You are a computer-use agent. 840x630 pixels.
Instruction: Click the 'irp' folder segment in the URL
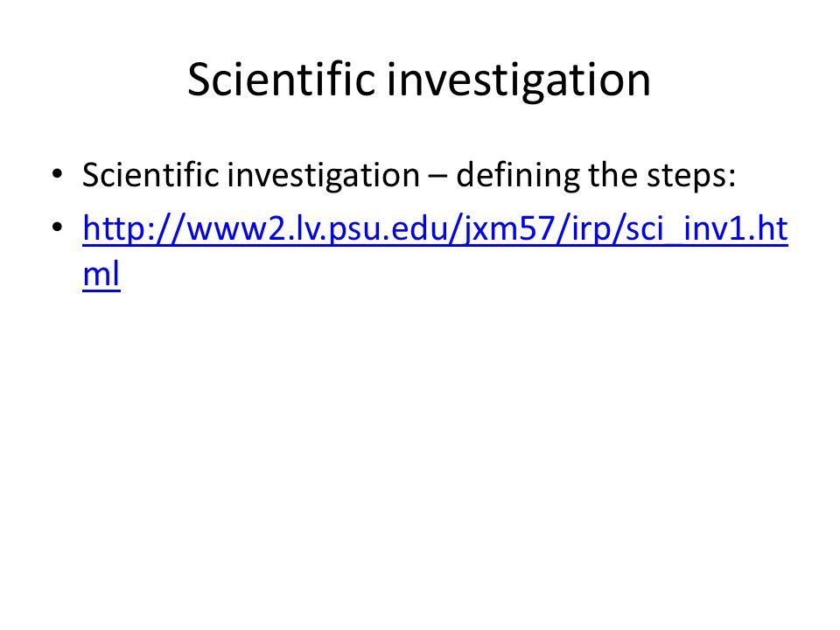click(591, 230)
